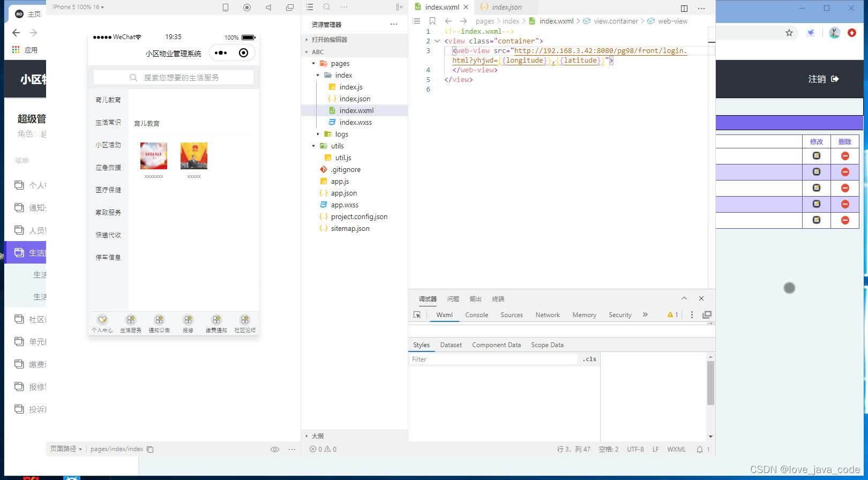The width and height of the screenshot is (868, 480).
Task: Toggle the eye preview icon in the status bar
Action: pos(275,449)
